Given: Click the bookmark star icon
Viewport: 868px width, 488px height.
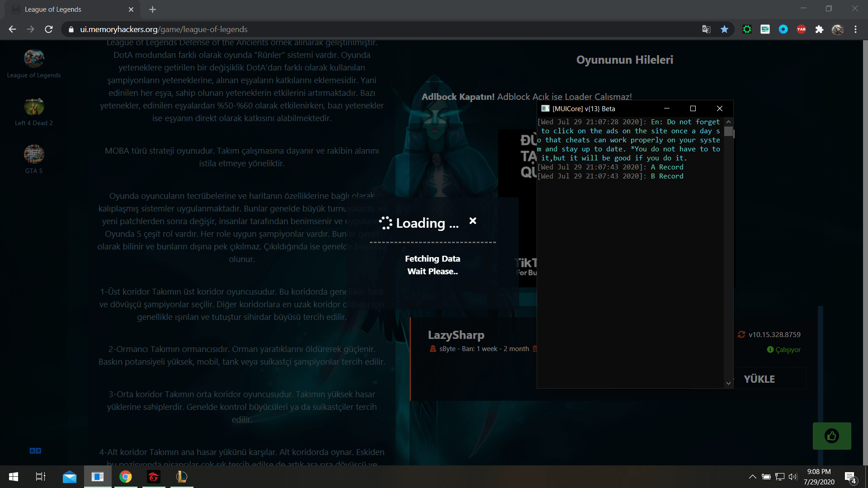Looking at the screenshot, I should tap(725, 29).
